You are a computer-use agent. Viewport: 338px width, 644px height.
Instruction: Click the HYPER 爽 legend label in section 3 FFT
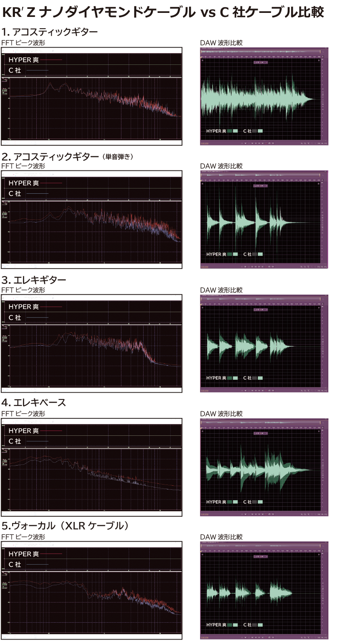[x=23, y=307]
